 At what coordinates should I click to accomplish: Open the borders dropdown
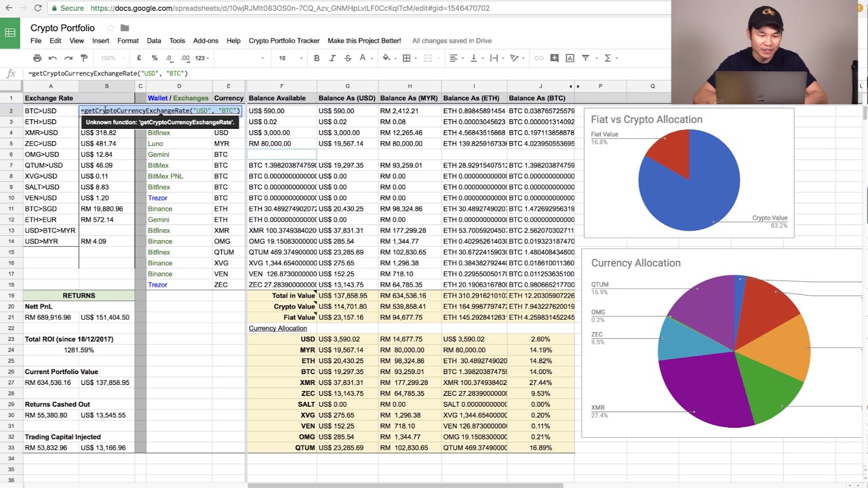pos(409,58)
